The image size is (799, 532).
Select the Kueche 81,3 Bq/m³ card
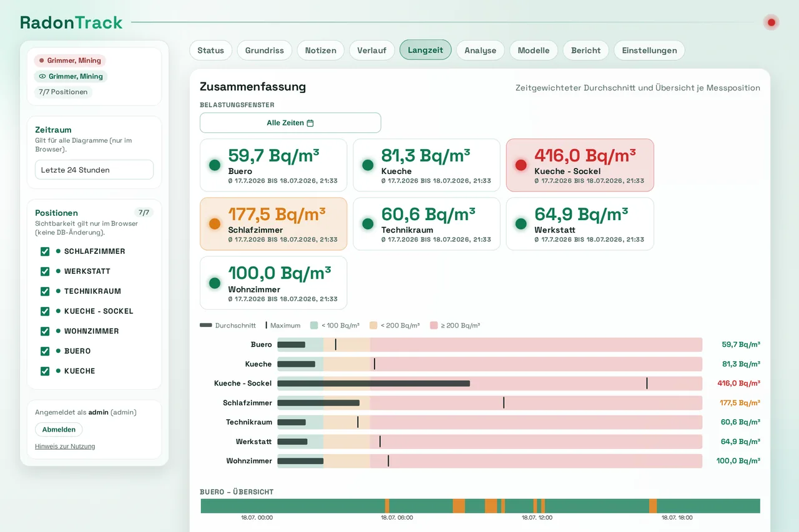(426, 165)
